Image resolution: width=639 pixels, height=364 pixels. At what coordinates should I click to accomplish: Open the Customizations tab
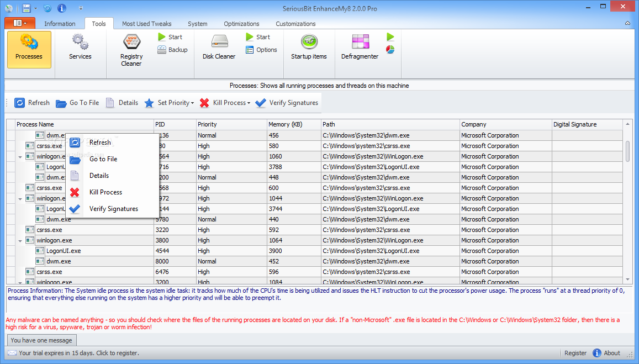point(295,24)
